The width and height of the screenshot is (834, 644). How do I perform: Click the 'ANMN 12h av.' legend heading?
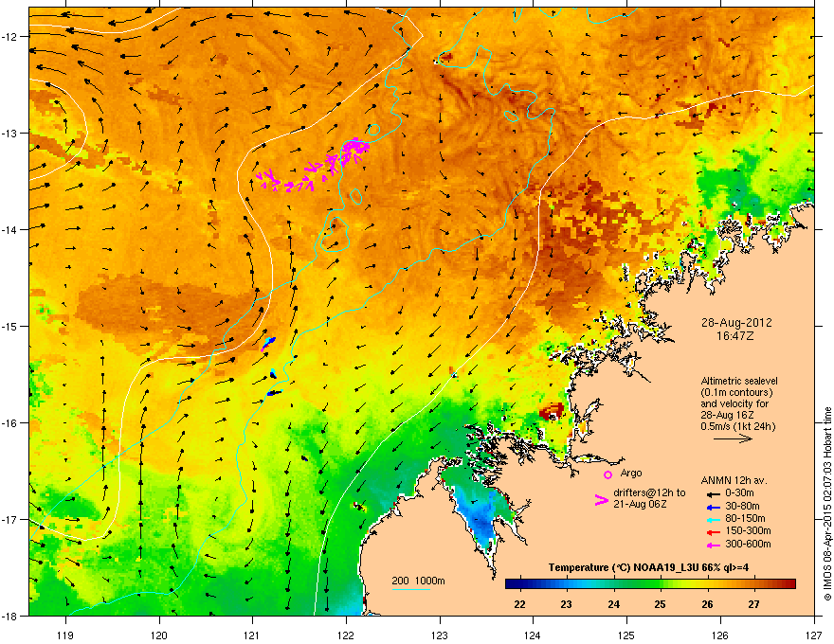coord(734,480)
